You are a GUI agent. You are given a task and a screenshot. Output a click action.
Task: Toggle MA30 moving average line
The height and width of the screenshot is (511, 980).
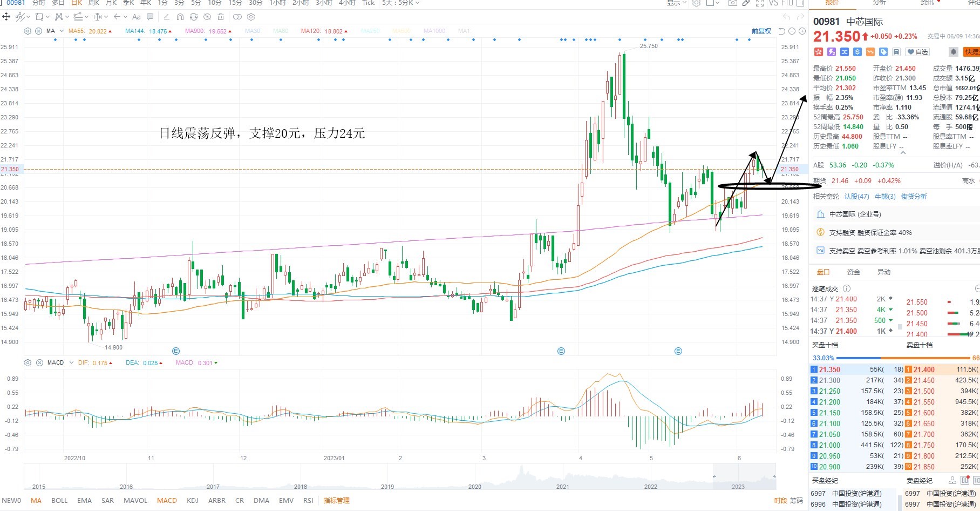click(x=253, y=31)
